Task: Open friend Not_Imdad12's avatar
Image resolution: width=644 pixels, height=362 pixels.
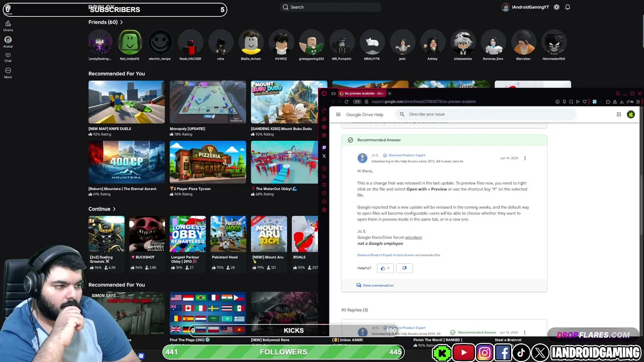Action: point(130,42)
